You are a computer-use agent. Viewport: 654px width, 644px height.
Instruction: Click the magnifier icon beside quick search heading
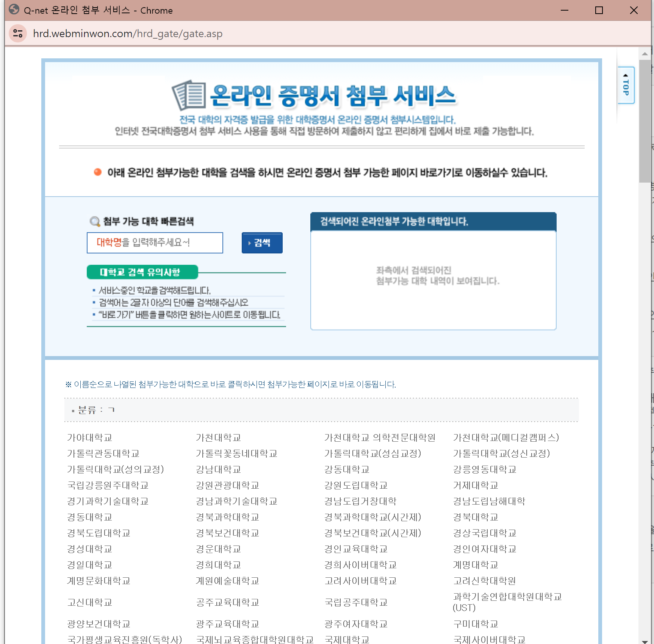(x=94, y=221)
